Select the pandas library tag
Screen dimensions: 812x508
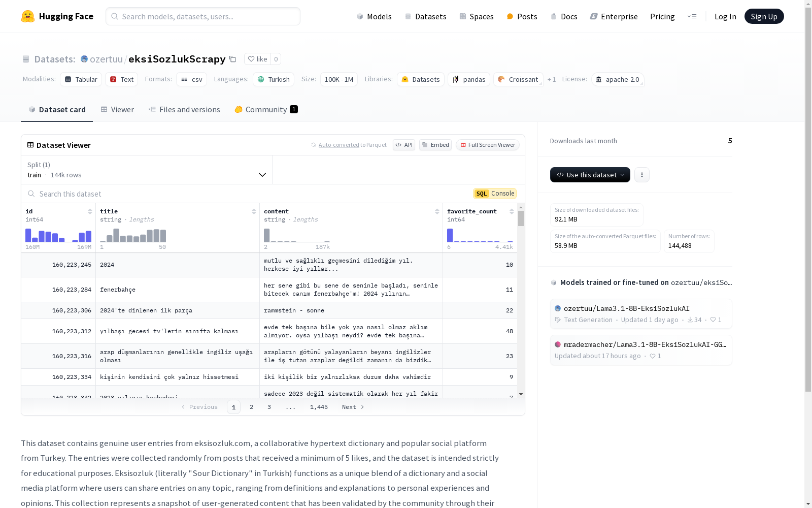coord(469,79)
